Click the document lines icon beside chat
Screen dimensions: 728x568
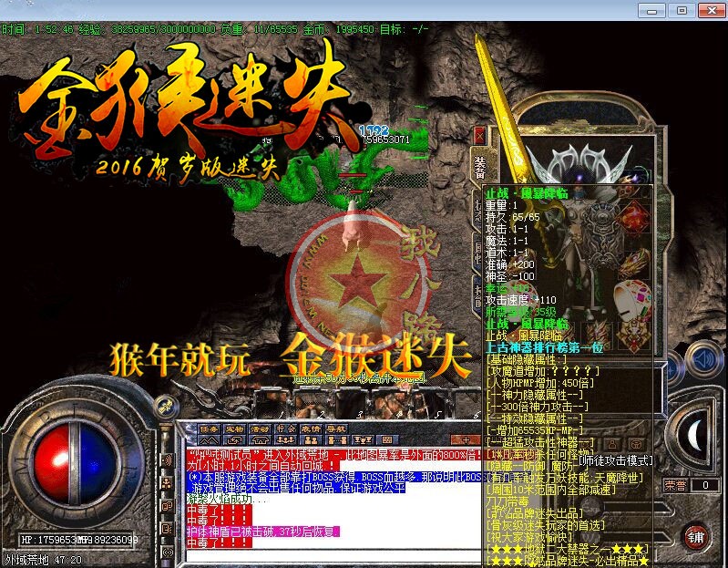coord(167,529)
